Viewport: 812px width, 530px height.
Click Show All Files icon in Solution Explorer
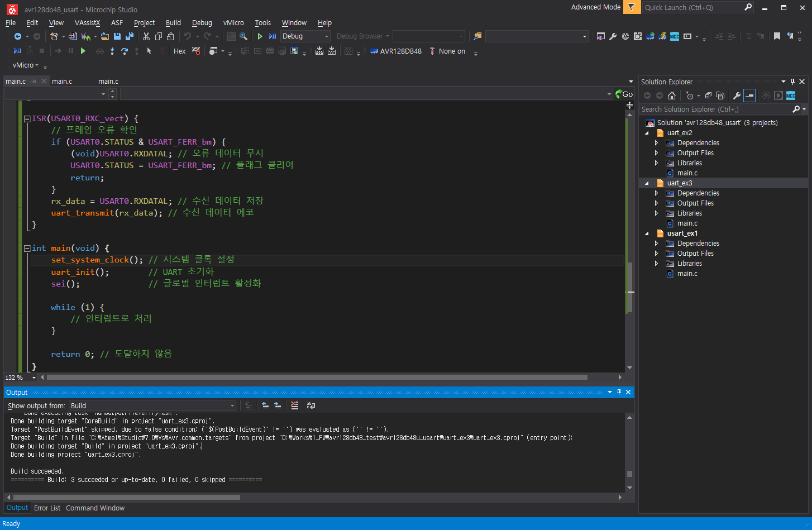pos(720,96)
